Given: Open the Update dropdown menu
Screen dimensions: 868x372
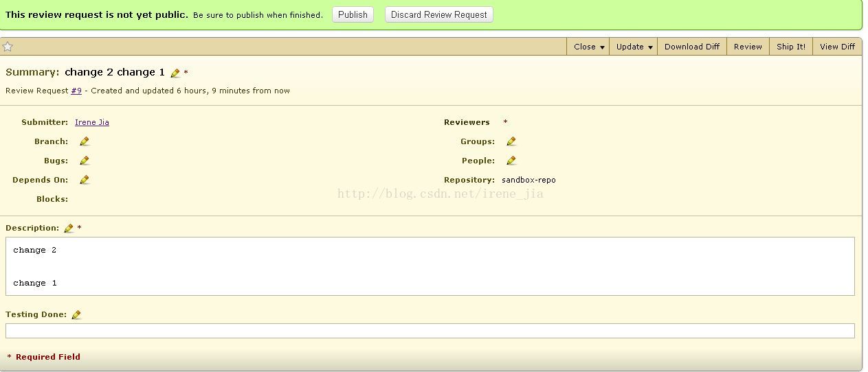Looking at the screenshot, I should point(633,47).
